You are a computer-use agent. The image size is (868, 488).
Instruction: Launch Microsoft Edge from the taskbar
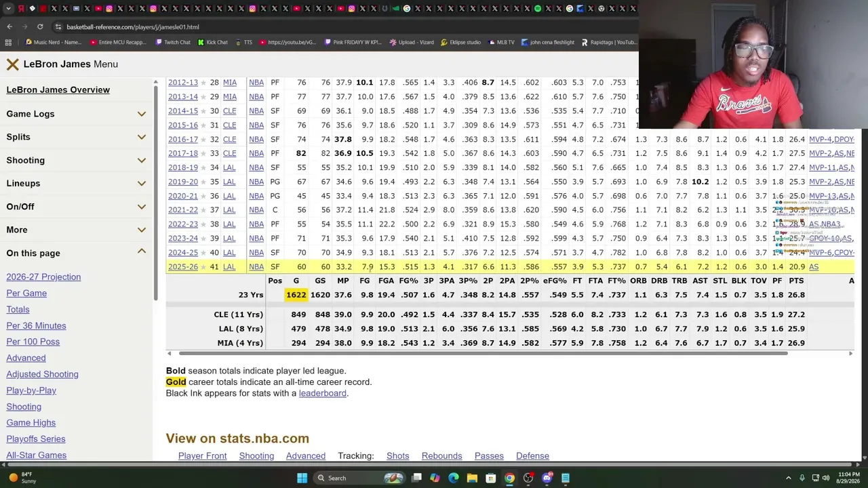tap(454, 478)
